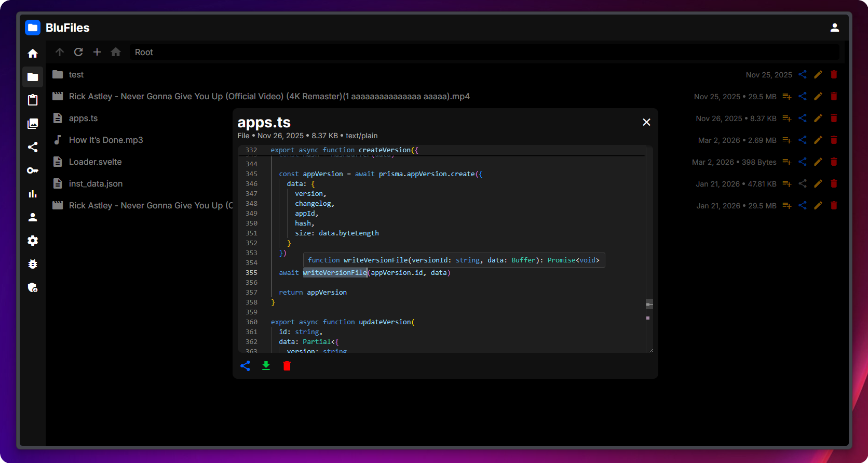Download apps.ts with the green arrow
Viewport: 868px width, 463px height.
tap(266, 366)
